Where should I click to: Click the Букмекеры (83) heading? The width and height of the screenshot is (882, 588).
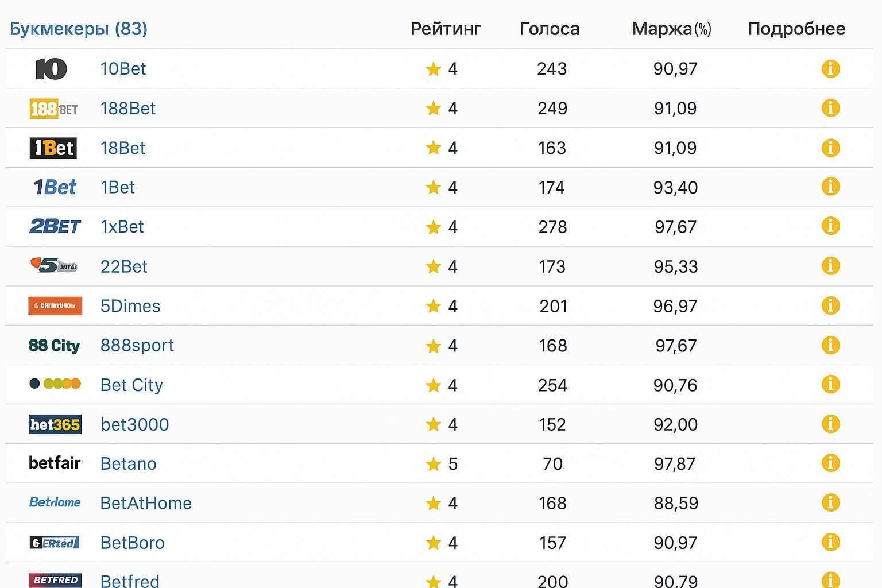(79, 29)
